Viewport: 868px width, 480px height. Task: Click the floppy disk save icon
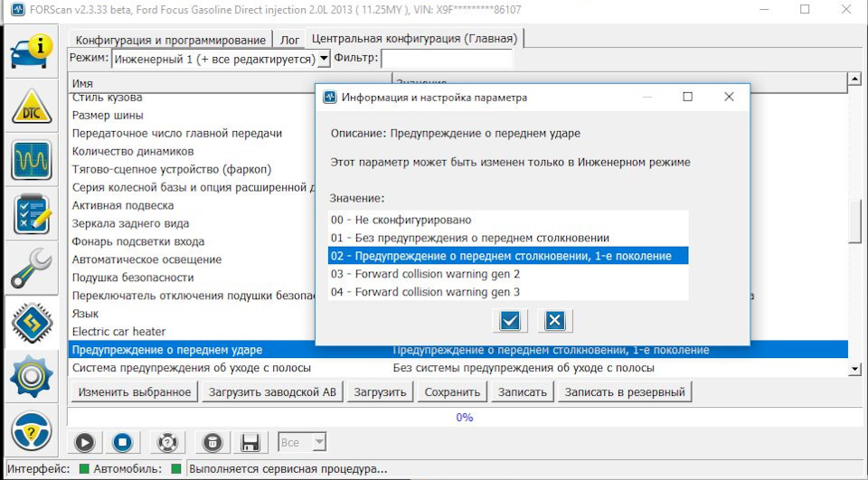[x=250, y=442]
